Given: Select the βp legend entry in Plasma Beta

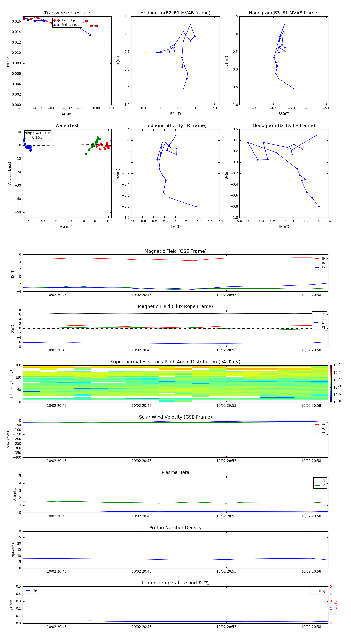Looking at the screenshot, I should click(320, 480).
